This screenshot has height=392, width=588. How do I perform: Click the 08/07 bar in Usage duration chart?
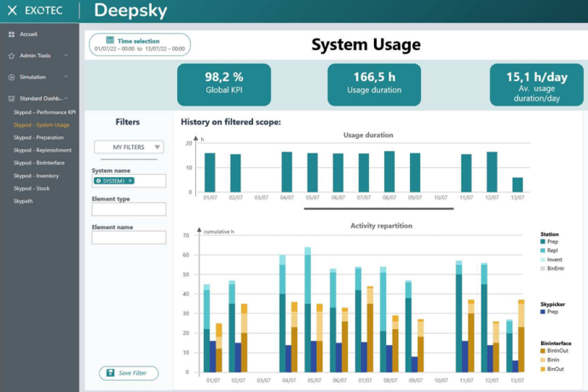pos(389,172)
